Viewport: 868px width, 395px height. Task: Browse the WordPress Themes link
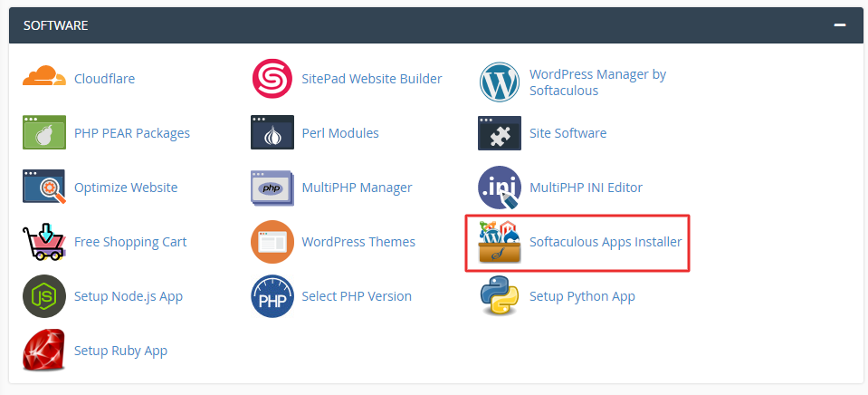[x=358, y=242]
